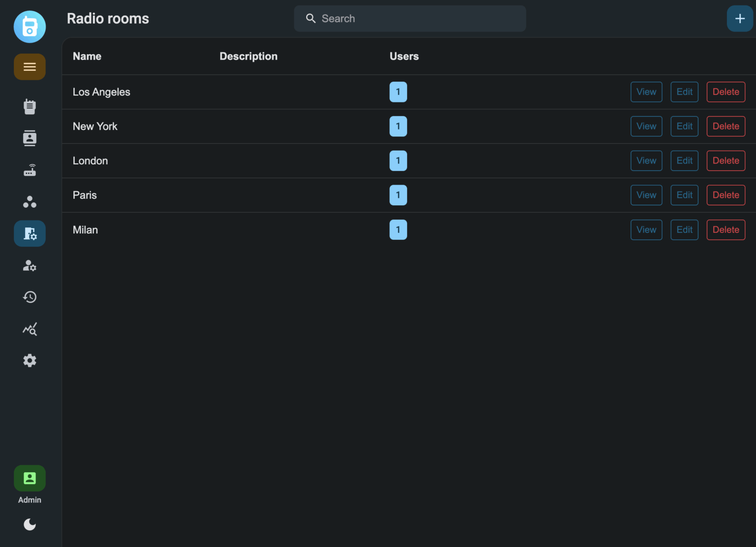Open the settings gear in sidebar
The height and width of the screenshot is (547, 756).
[x=30, y=360]
